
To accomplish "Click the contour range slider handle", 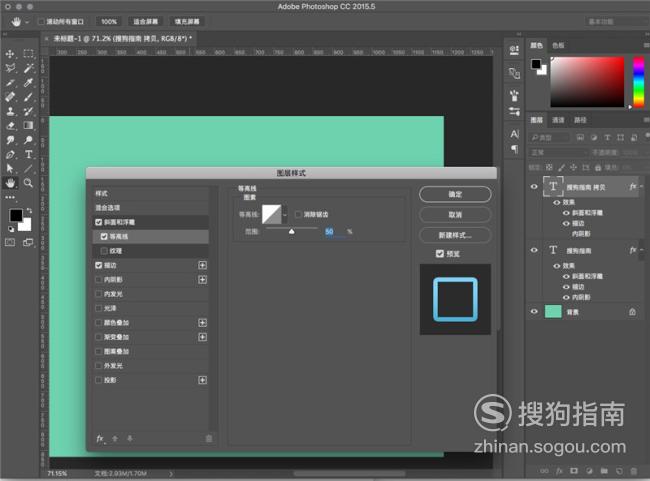I will [x=292, y=231].
